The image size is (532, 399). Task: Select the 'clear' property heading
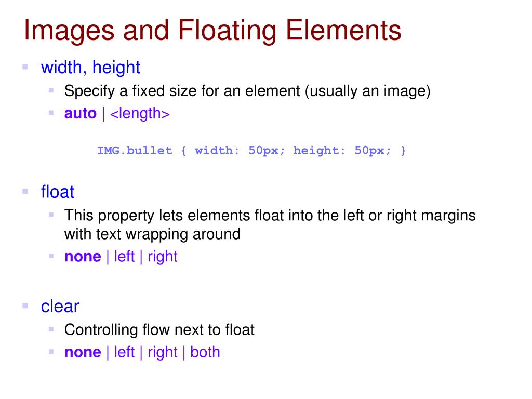pyautogui.click(x=60, y=307)
